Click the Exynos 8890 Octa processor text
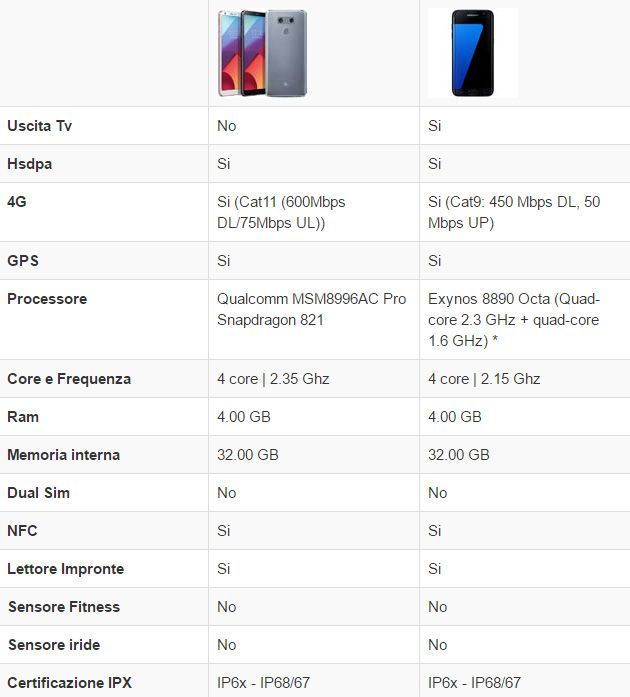Screen dimensions: 630x697 [513, 319]
